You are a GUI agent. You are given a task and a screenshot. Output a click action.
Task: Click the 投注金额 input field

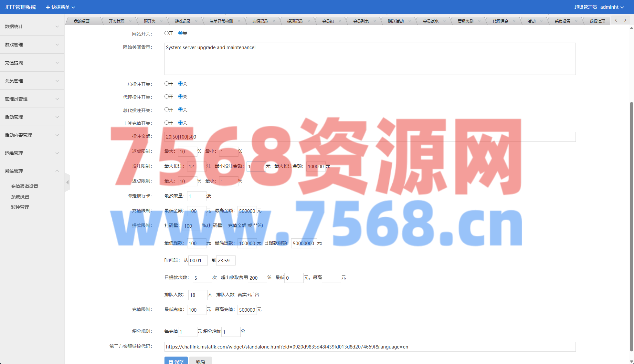[370, 137]
